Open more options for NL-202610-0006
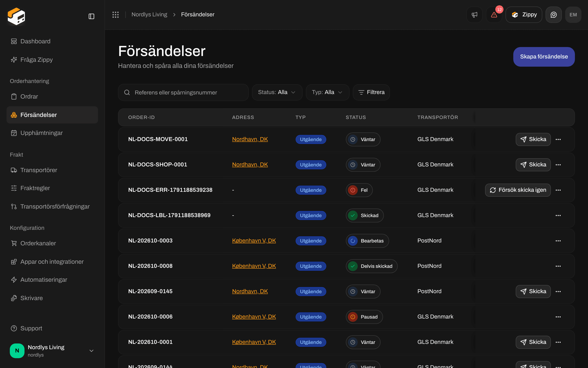588x368 pixels. pyautogui.click(x=558, y=317)
